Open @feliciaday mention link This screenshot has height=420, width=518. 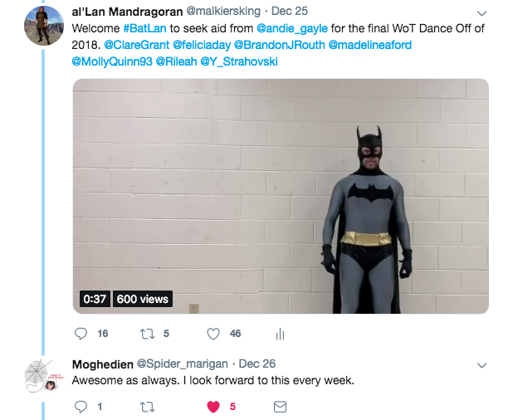pyautogui.click(x=200, y=45)
